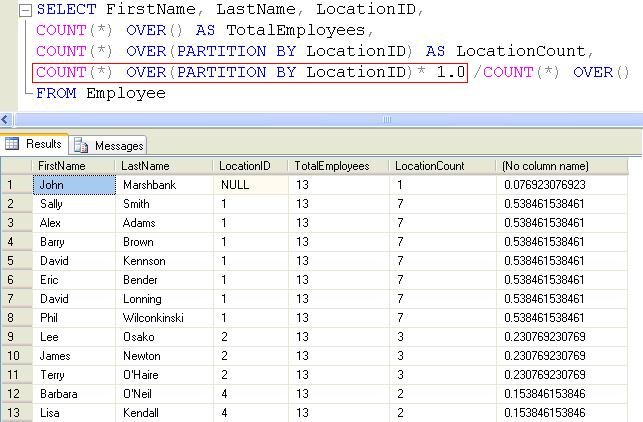
Task: Click 0.230769230769 in Lee Osako's row
Action: click(x=562, y=337)
